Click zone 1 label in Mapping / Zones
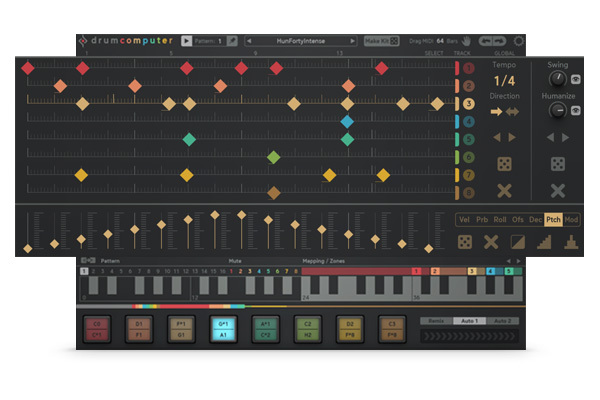The height and width of the screenshot is (400, 600). (x=416, y=271)
